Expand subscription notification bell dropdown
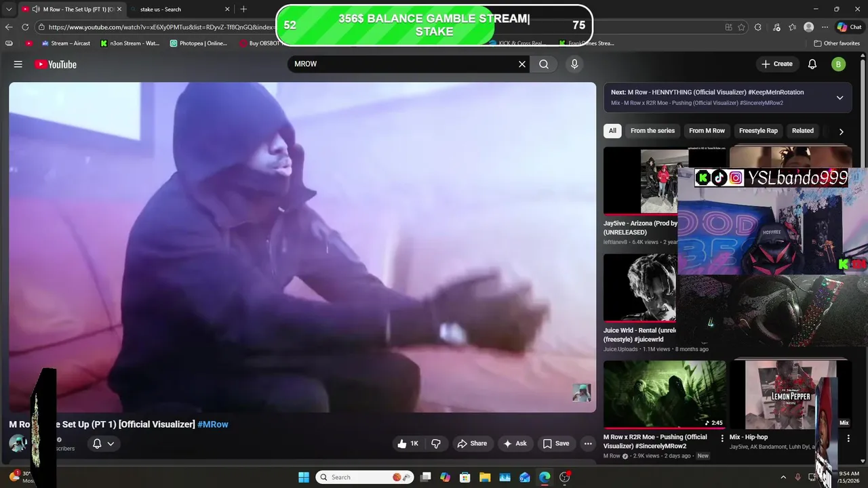 (x=103, y=443)
